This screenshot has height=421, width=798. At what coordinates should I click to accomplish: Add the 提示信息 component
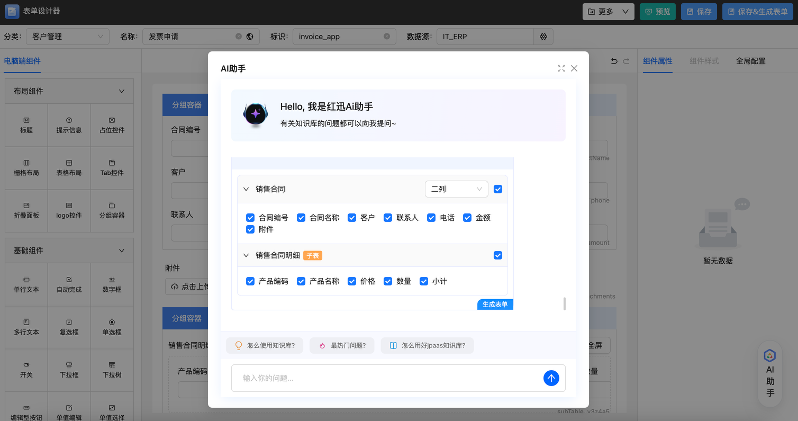(69, 125)
